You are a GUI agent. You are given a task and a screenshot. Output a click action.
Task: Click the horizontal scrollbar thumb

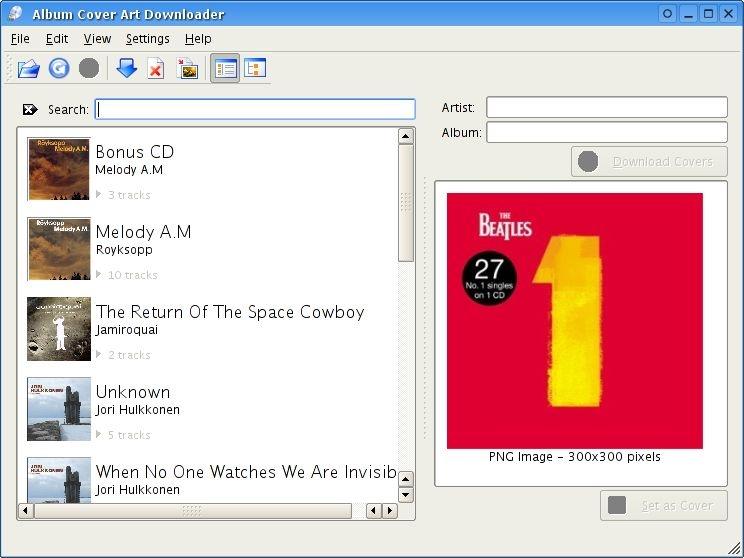click(193, 511)
